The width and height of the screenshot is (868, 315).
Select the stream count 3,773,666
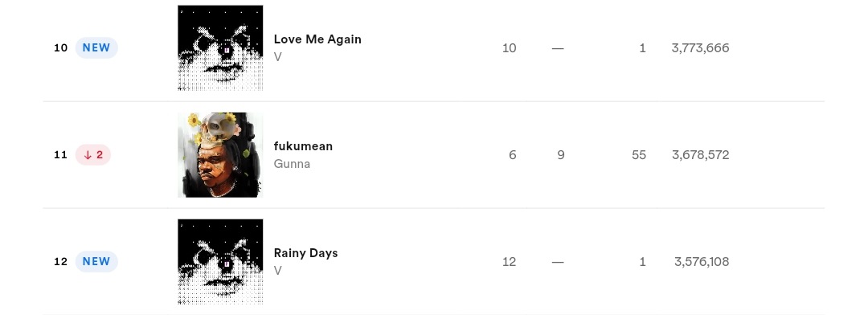pyautogui.click(x=700, y=48)
